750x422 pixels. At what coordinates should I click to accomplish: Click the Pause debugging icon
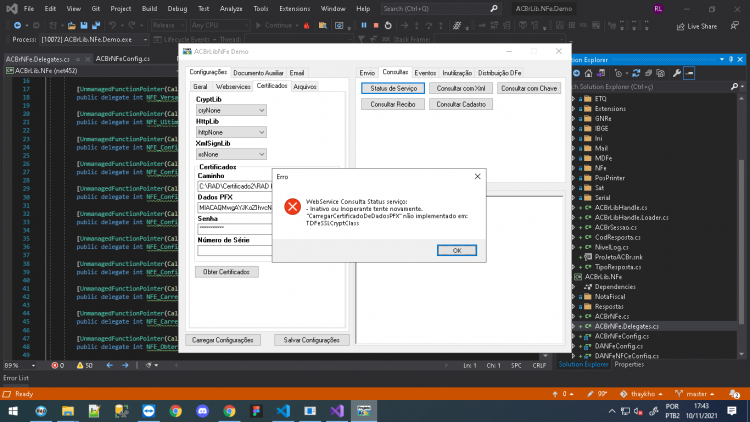(x=364, y=25)
